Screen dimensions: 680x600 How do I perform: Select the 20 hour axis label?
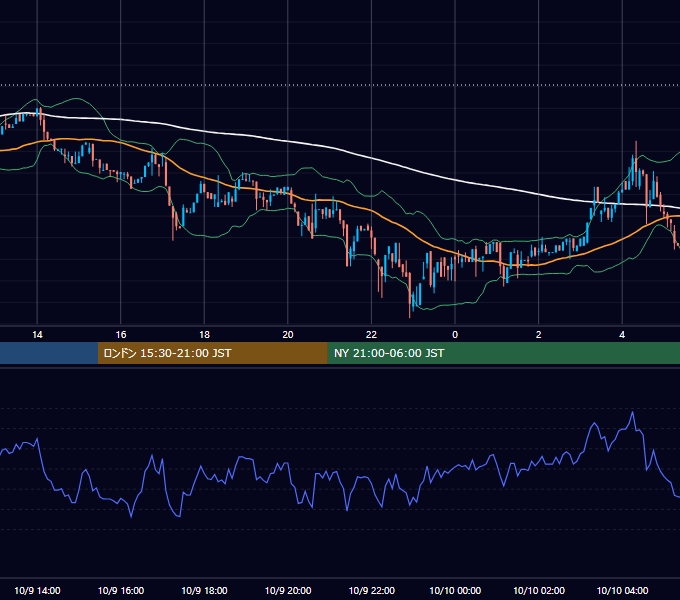pos(288,335)
